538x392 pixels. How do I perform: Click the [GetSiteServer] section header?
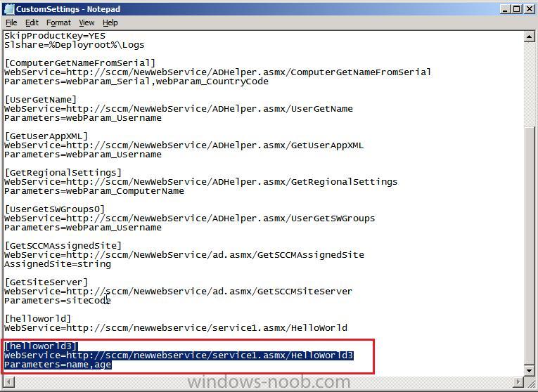[46, 282]
